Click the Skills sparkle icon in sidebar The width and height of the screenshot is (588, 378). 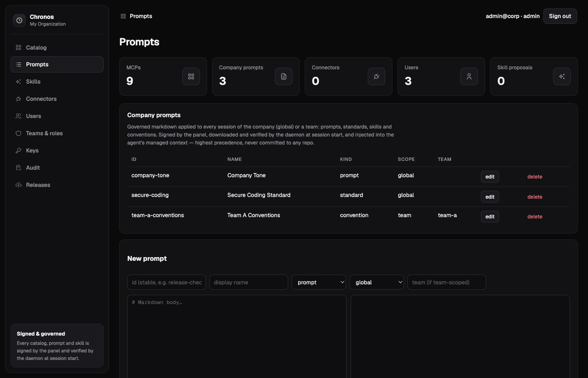click(x=18, y=81)
